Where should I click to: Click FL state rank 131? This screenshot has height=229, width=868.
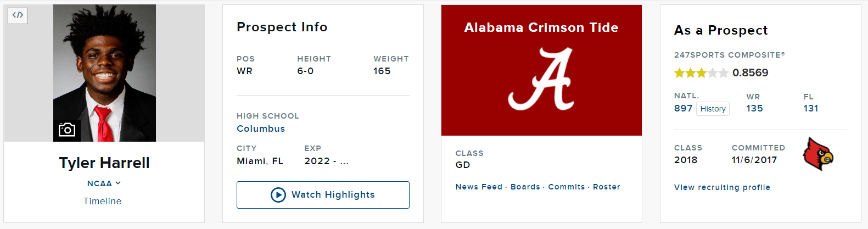coord(811,108)
